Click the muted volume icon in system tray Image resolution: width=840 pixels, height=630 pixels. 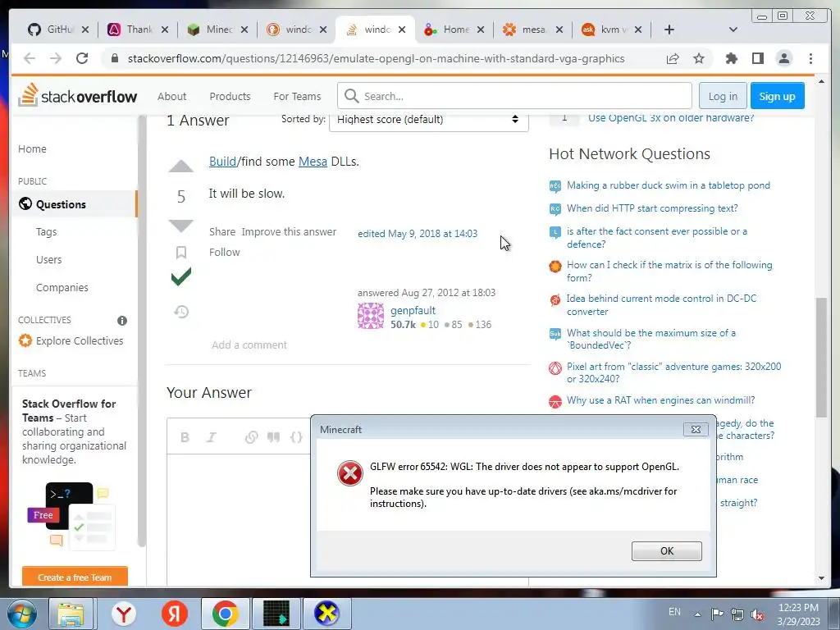[x=757, y=614]
